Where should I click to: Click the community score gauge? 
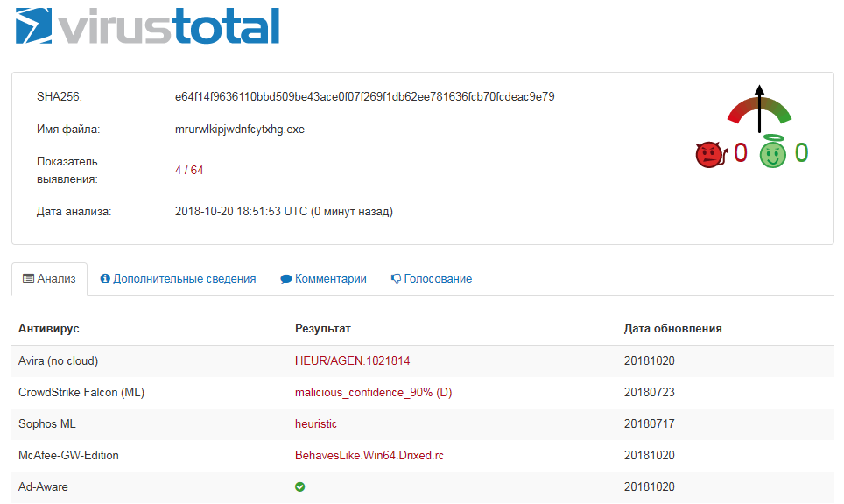759,109
